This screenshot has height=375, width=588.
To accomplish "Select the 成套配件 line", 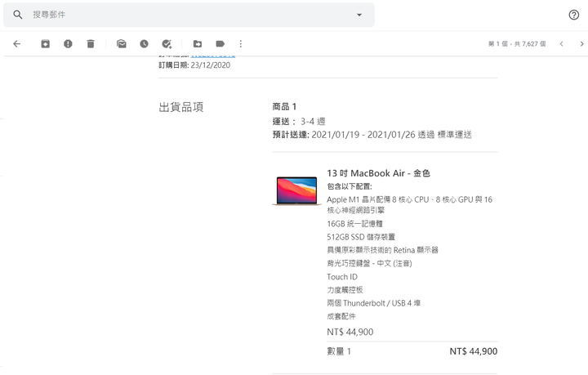I will (341, 316).
